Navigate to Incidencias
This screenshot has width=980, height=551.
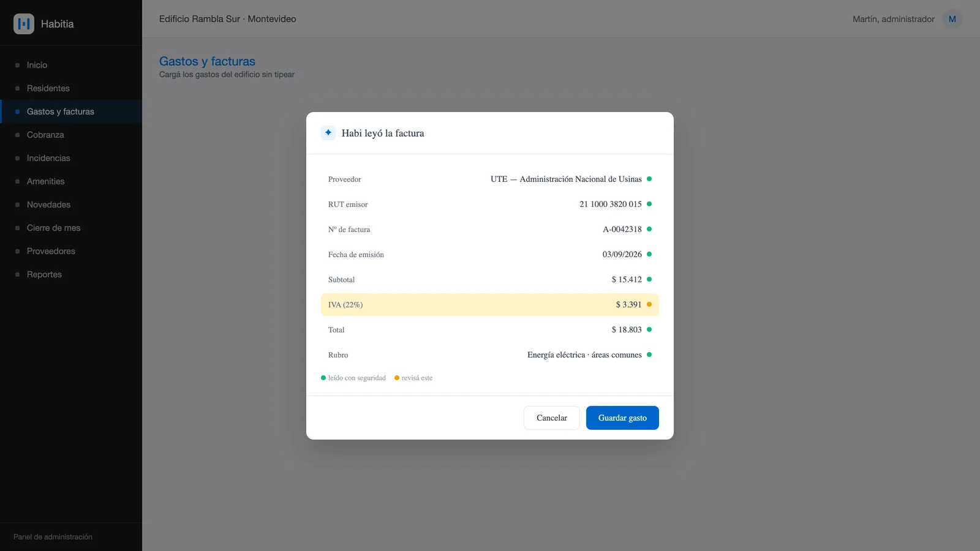(x=71, y=158)
